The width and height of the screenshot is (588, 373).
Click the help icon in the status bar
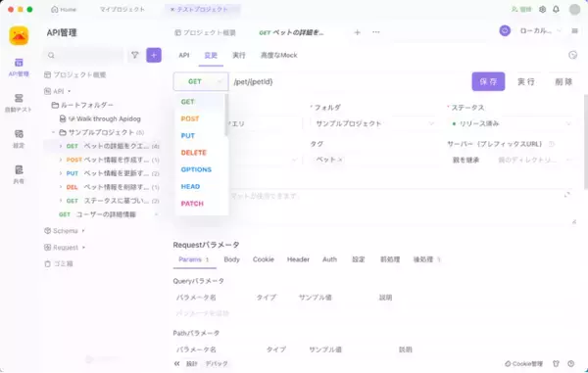(x=570, y=363)
